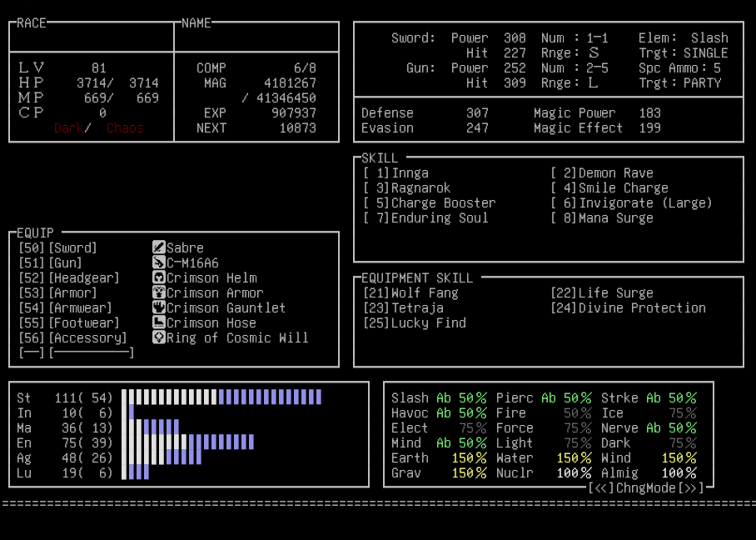Select equipment skill [24] Divine Protection

pos(629,307)
